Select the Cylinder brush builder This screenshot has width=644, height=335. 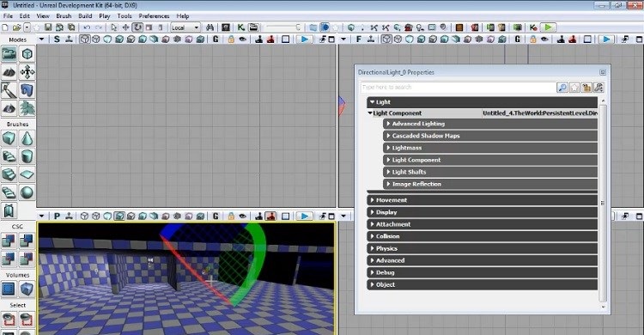pyautogui.click(x=27, y=156)
